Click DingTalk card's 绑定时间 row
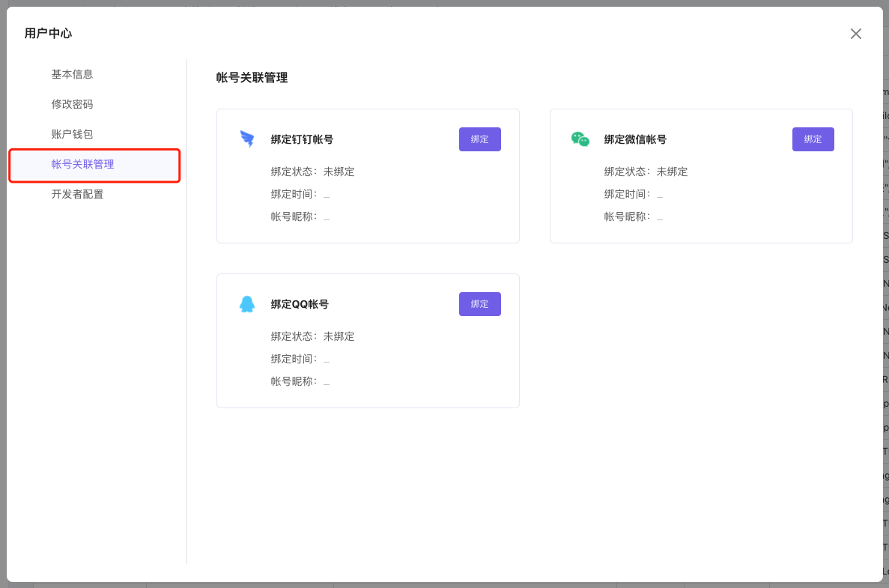 300,195
